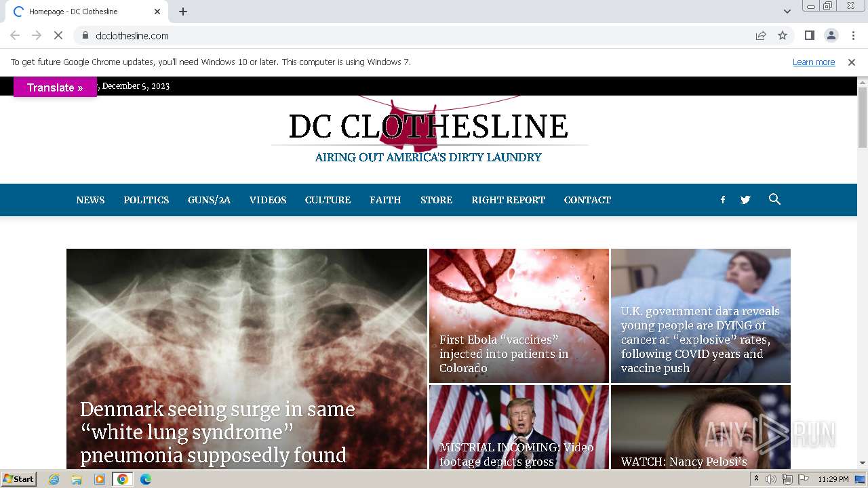Go to the GUNS/2A section
868x488 pixels.
(x=209, y=200)
